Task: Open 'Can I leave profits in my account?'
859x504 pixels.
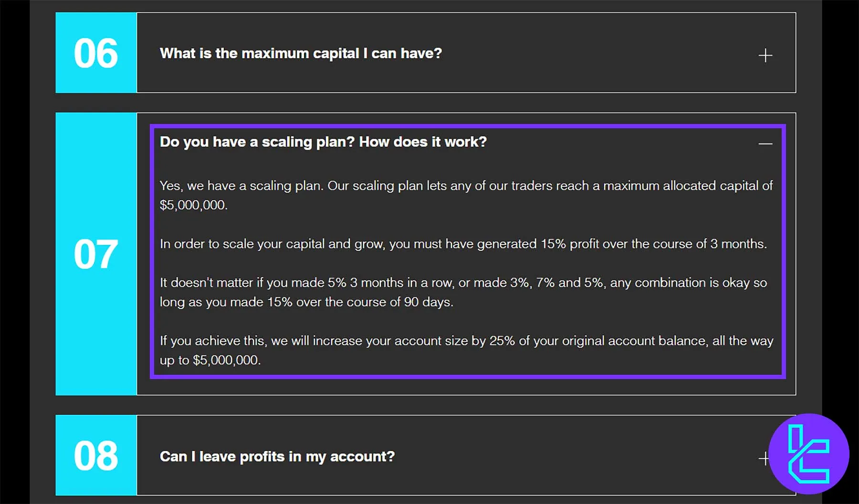Action: [x=277, y=456]
